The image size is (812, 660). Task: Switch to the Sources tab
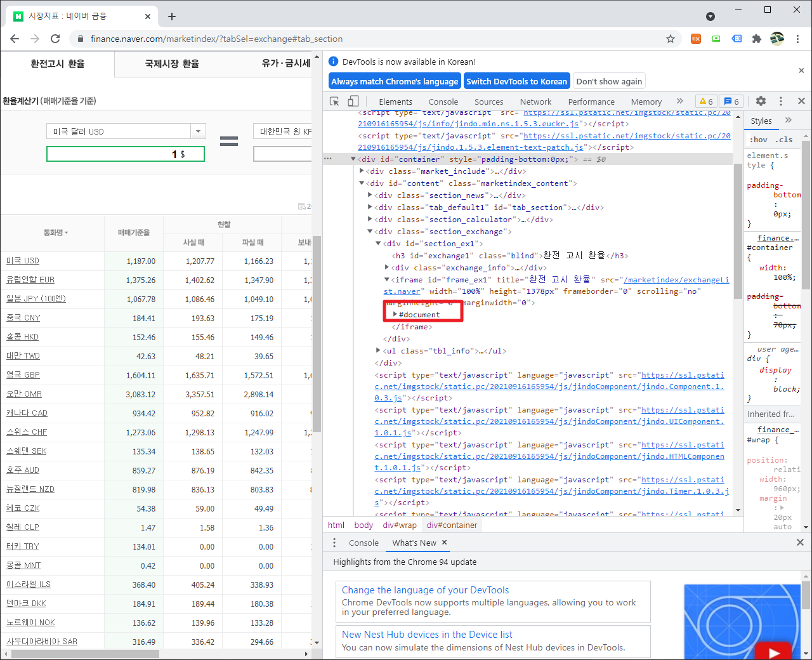pos(488,102)
